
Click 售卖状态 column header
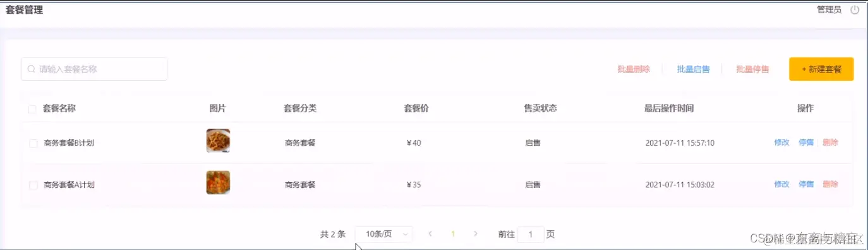tap(541, 108)
